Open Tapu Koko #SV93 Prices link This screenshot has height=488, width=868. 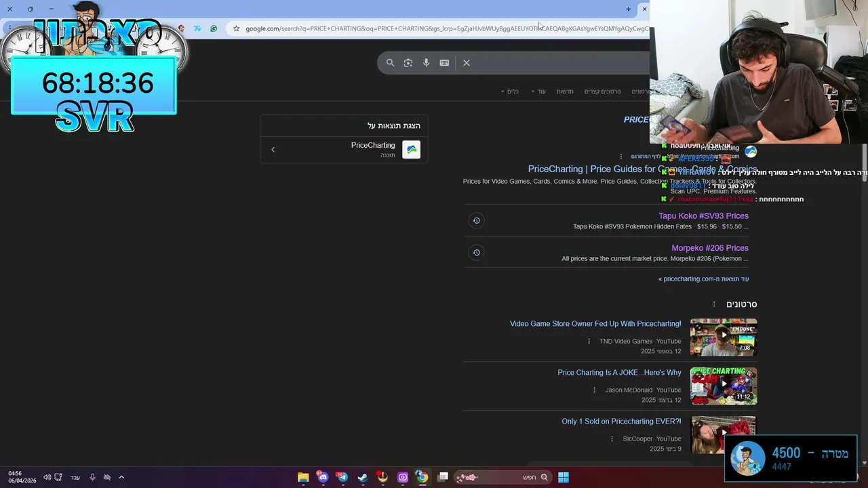tap(703, 216)
